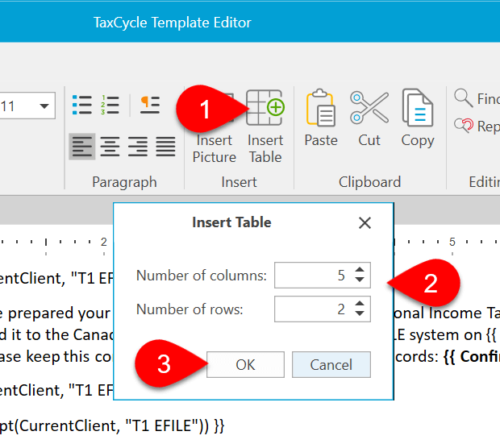Open Find in the Editing group
500x448 pixels.
pyautogui.click(x=477, y=98)
